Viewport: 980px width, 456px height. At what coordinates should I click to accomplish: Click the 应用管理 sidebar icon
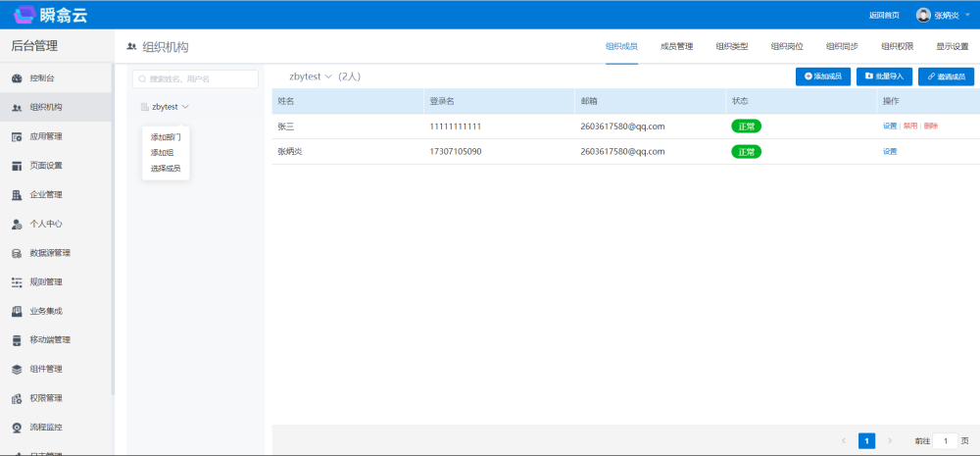point(17,136)
